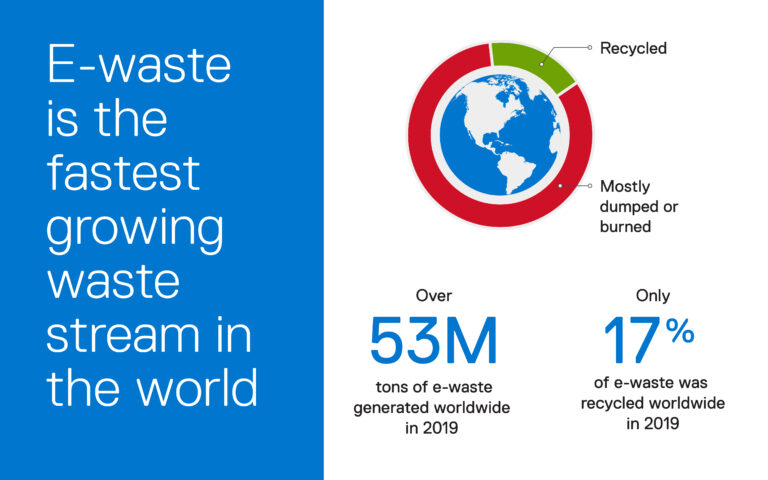The width and height of the screenshot is (768, 480).
Task: Click the "53M" statistic figure
Action: tap(433, 340)
